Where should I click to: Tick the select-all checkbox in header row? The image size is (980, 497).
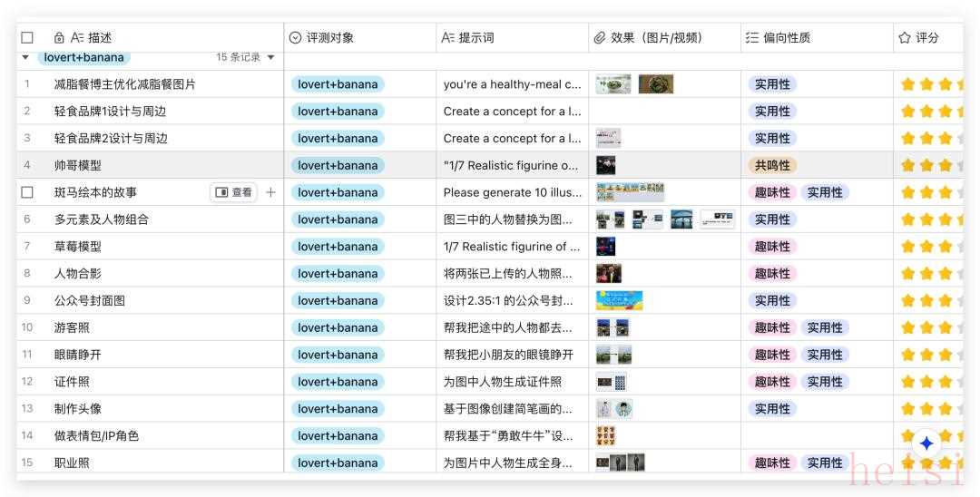[x=27, y=38]
